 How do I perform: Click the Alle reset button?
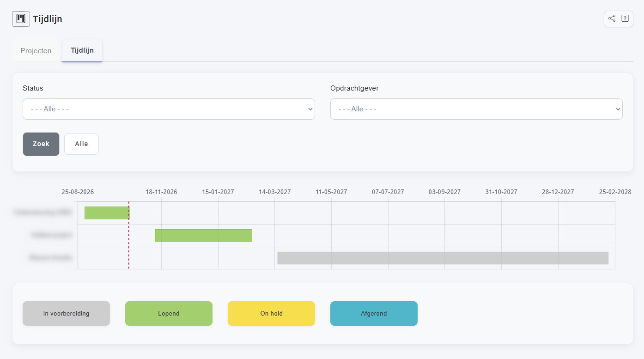(81, 144)
